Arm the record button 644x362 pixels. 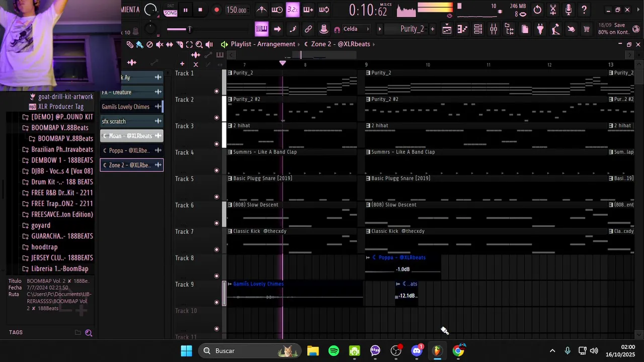(216, 10)
